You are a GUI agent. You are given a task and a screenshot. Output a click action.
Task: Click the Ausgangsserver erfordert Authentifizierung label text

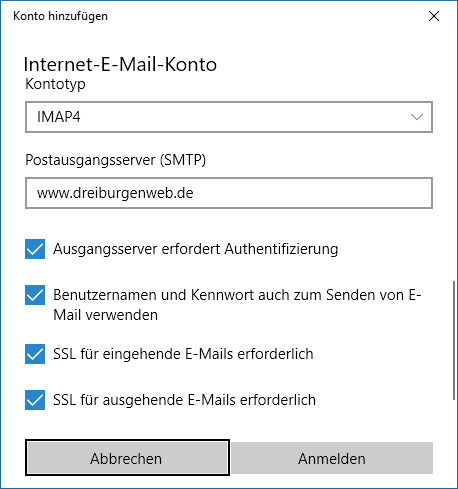pos(196,249)
